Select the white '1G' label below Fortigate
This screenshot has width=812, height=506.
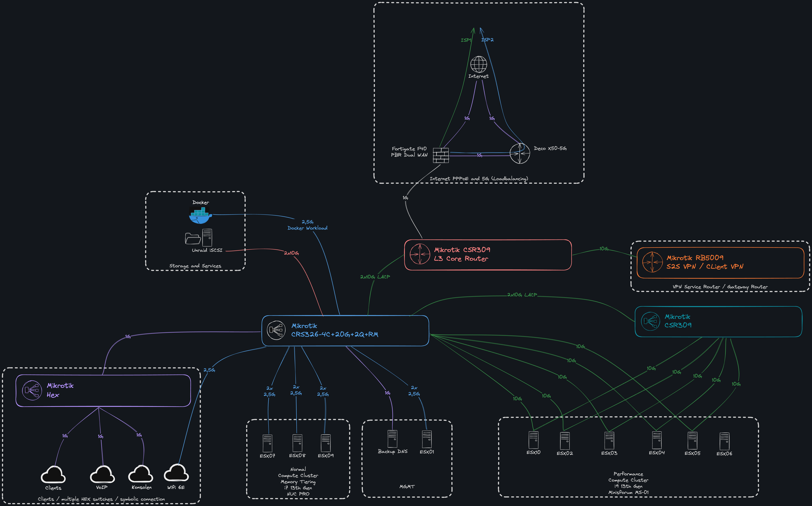pyautogui.click(x=405, y=198)
